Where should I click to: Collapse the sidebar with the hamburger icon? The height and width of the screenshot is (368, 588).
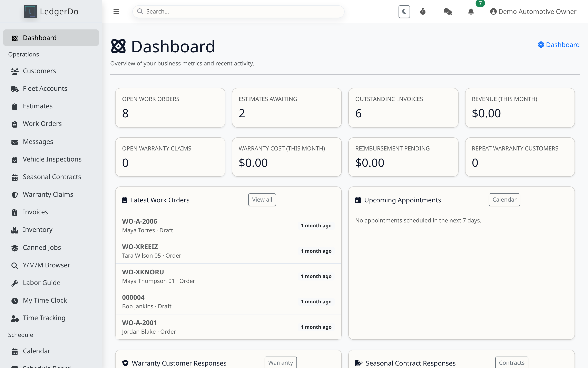[116, 11]
